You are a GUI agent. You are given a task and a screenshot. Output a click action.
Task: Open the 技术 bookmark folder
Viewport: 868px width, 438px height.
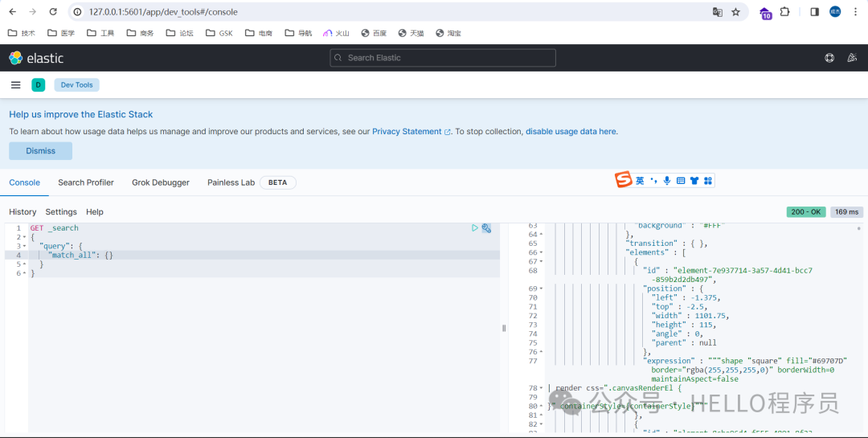(21, 33)
